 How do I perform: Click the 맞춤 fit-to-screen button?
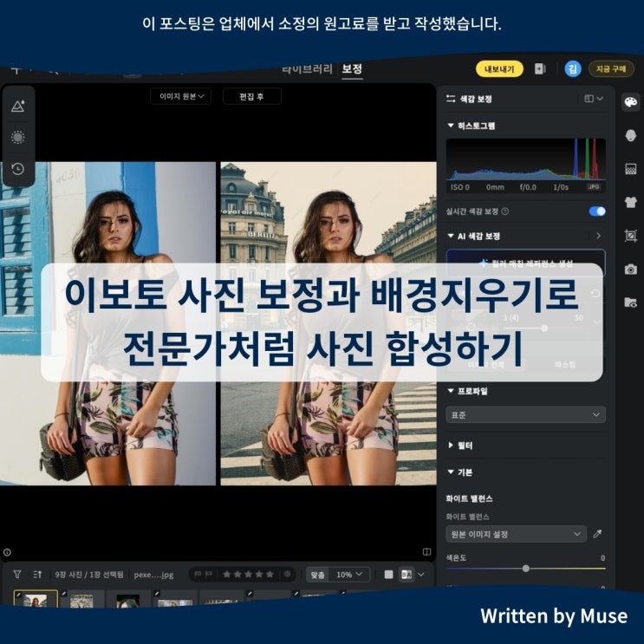(318, 574)
